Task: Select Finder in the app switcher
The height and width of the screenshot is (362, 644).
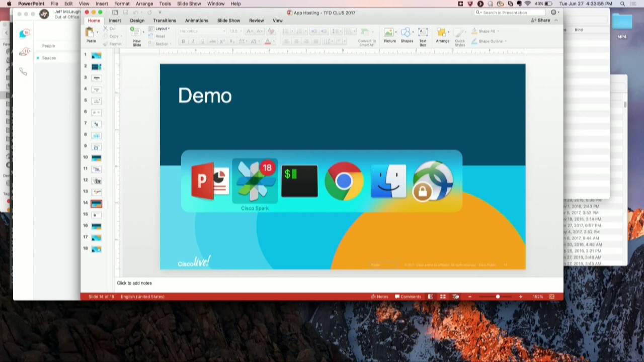Action: [x=388, y=181]
